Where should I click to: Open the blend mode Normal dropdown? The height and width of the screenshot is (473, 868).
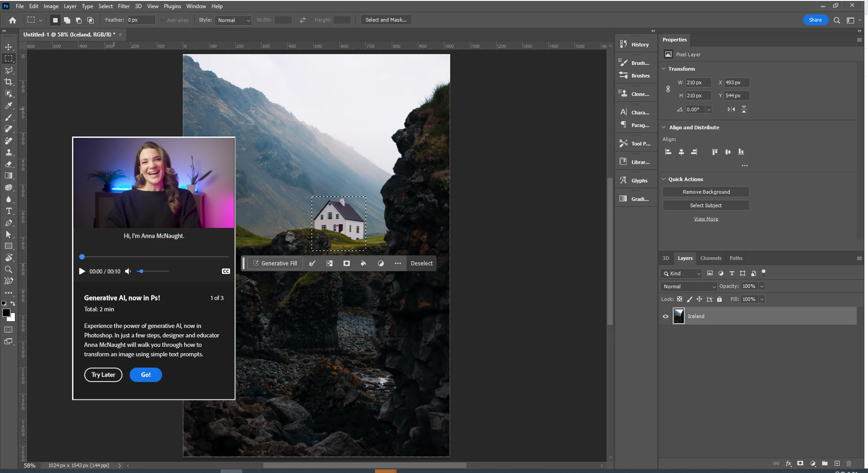(688, 287)
